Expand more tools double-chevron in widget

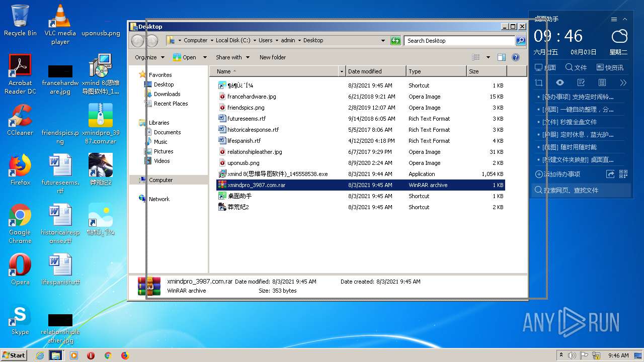[623, 82]
